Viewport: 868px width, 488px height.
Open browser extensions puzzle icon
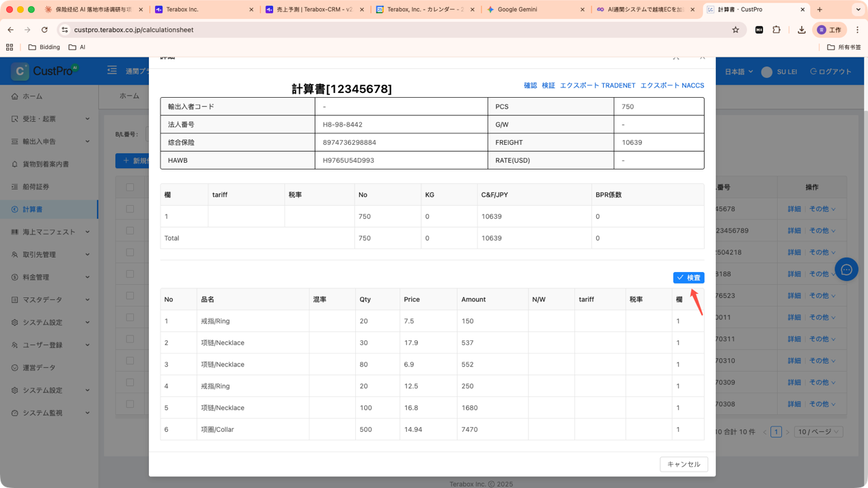coord(776,30)
